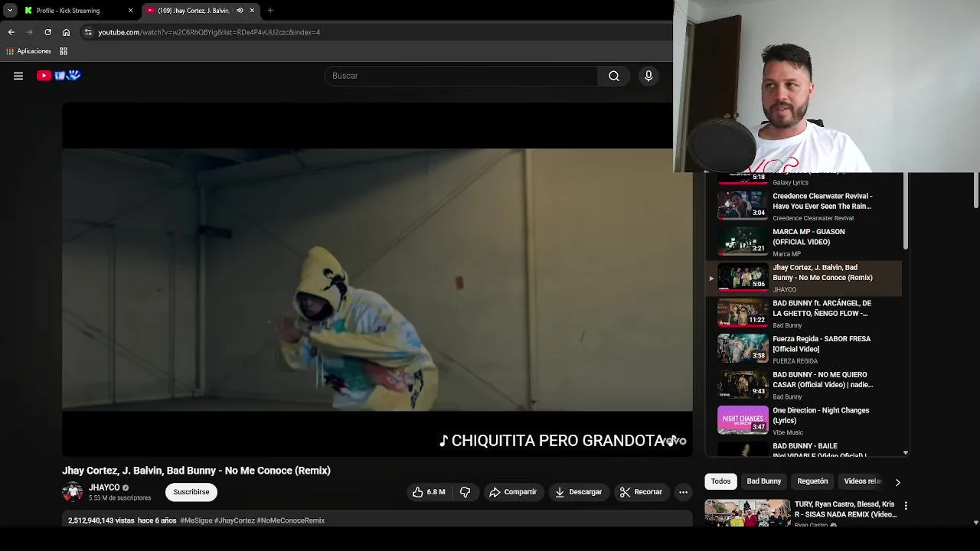This screenshot has width=980, height=551.
Task: Open browser home page icon
Action: click(x=66, y=32)
